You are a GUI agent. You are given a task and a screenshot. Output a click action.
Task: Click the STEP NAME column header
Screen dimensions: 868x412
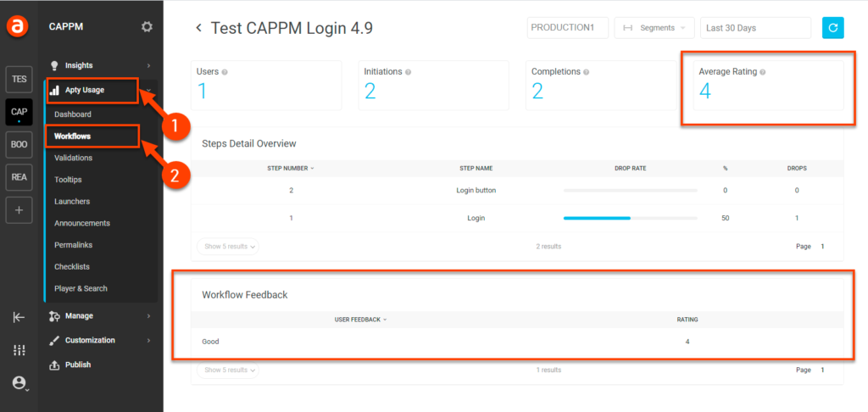[x=476, y=168]
